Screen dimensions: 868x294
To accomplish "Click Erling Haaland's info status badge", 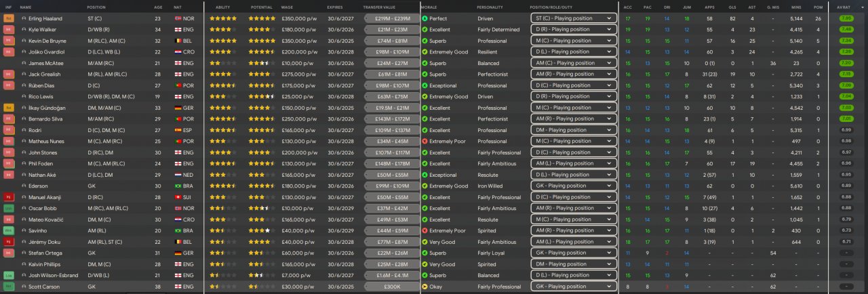I will click(9, 18).
